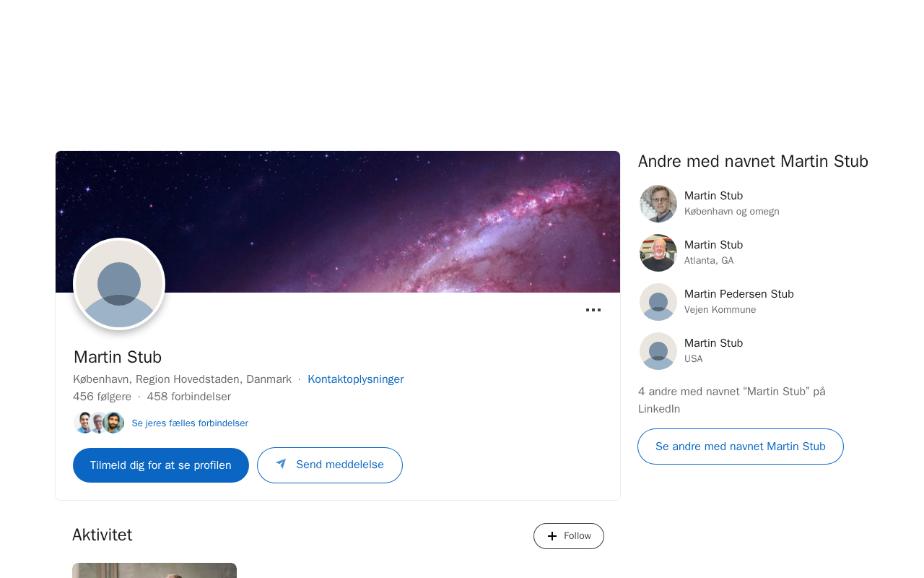Click the Follow button in Aktivitet
924x578 pixels.
click(x=569, y=536)
